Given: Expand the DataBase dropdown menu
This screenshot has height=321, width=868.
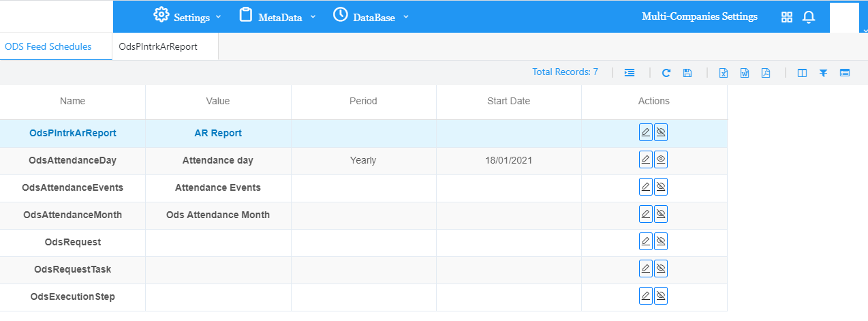Looking at the screenshot, I should click(x=371, y=17).
